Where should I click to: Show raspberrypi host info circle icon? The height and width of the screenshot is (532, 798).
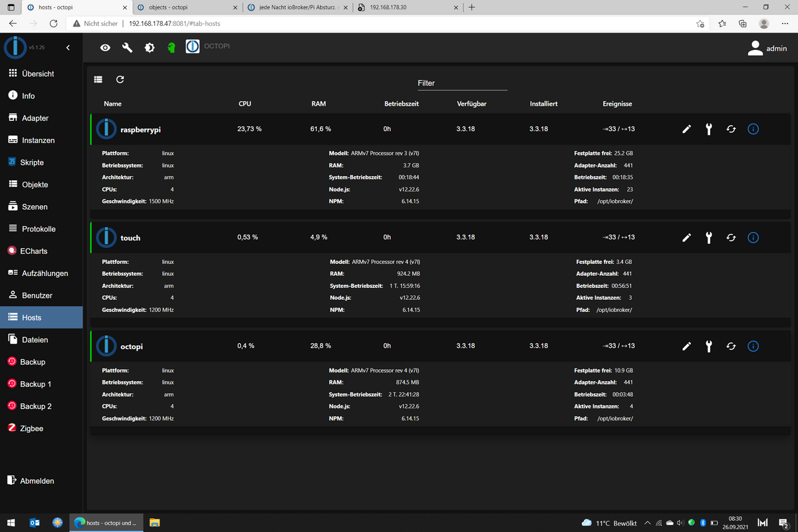753,129
